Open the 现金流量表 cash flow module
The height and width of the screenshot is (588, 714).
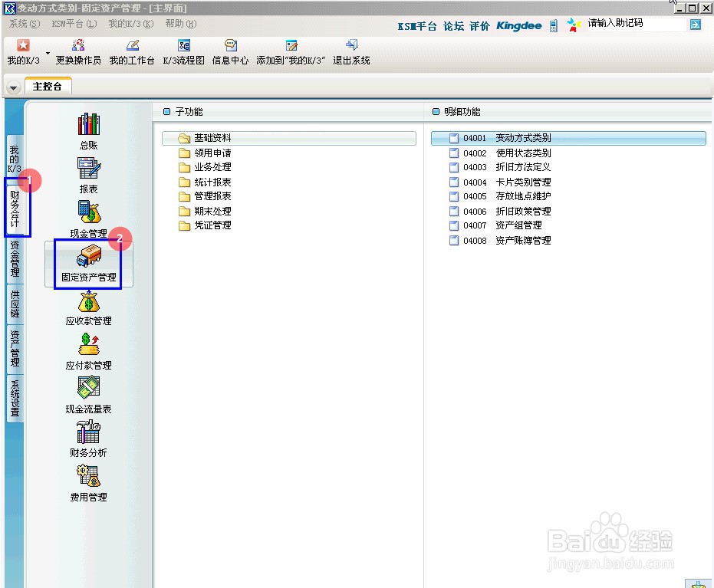point(89,395)
